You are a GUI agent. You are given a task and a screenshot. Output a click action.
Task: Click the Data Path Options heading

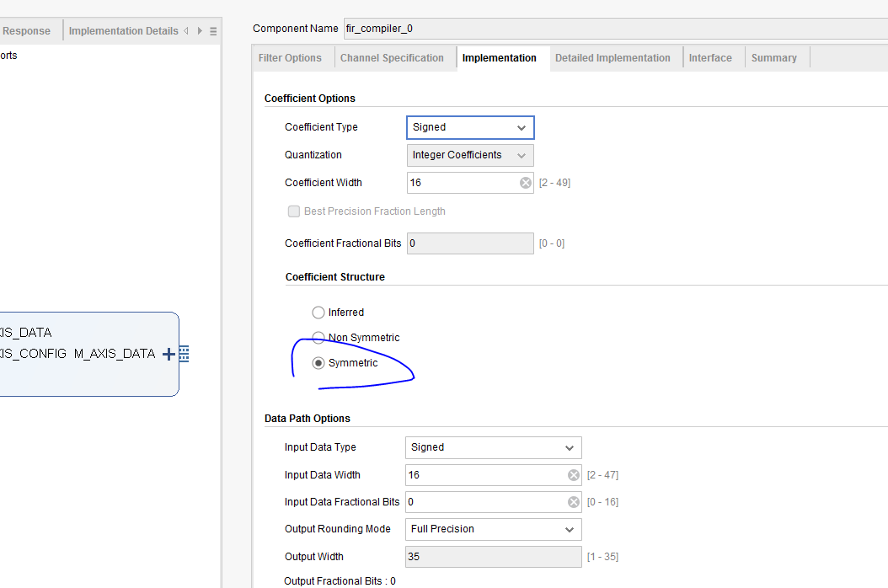307,419
